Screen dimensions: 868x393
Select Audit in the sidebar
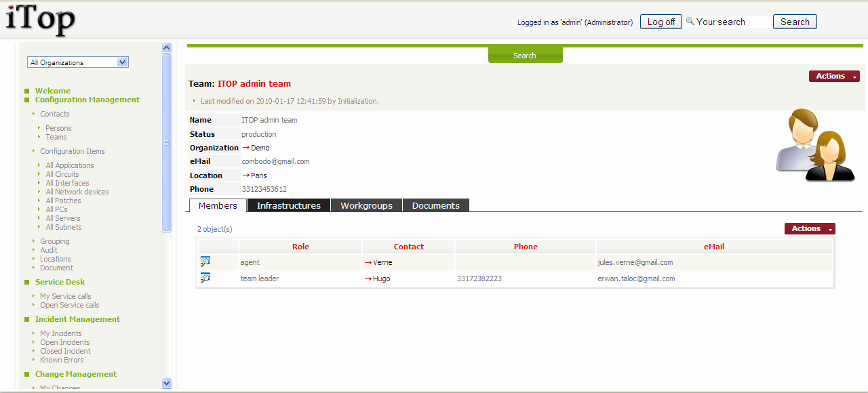click(x=49, y=250)
